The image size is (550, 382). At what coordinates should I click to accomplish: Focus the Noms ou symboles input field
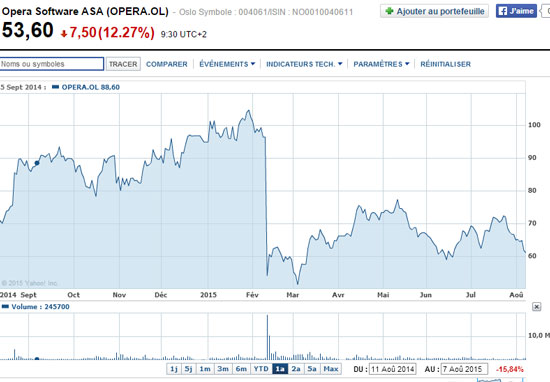coord(51,64)
